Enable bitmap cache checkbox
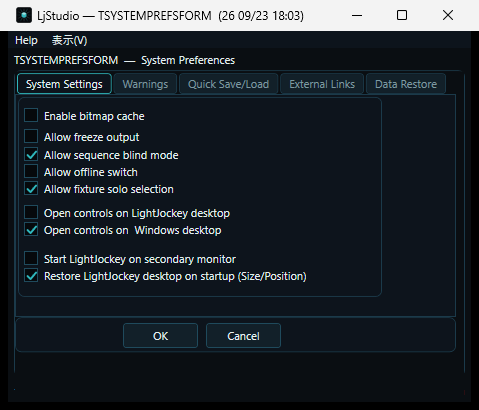This screenshot has width=479, height=410. coord(31,115)
